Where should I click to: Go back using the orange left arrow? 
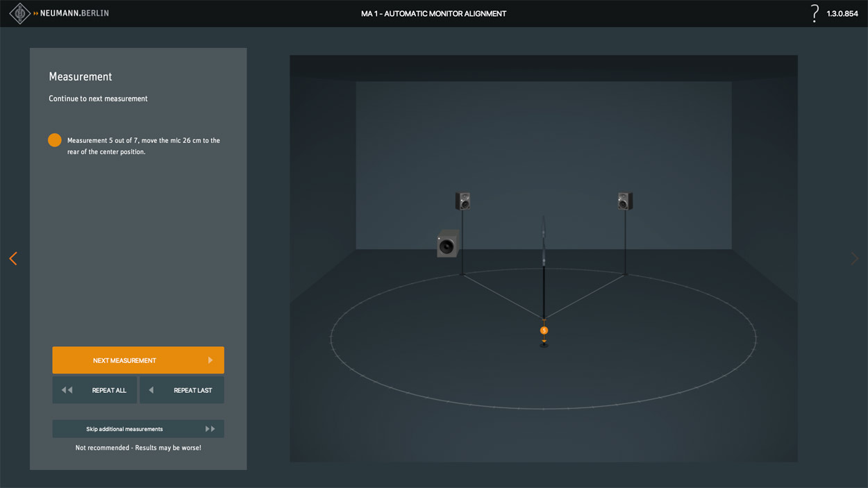click(12, 258)
